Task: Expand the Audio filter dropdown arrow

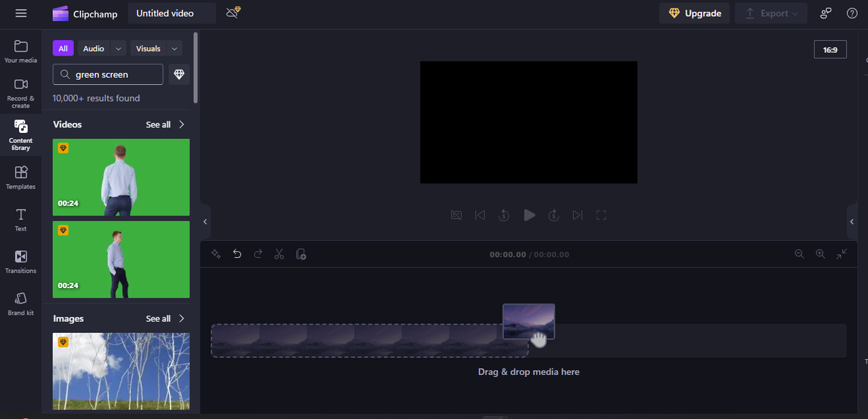Action: [x=119, y=49]
